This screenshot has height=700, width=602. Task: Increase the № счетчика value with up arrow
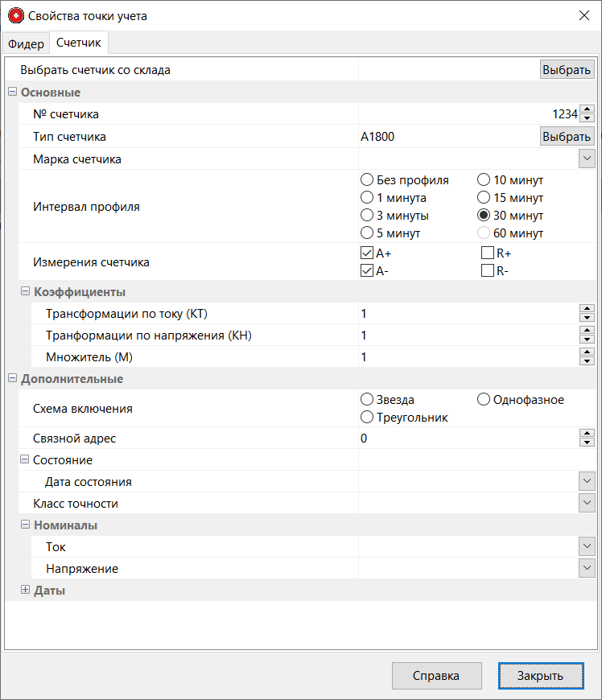[x=587, y=109]
